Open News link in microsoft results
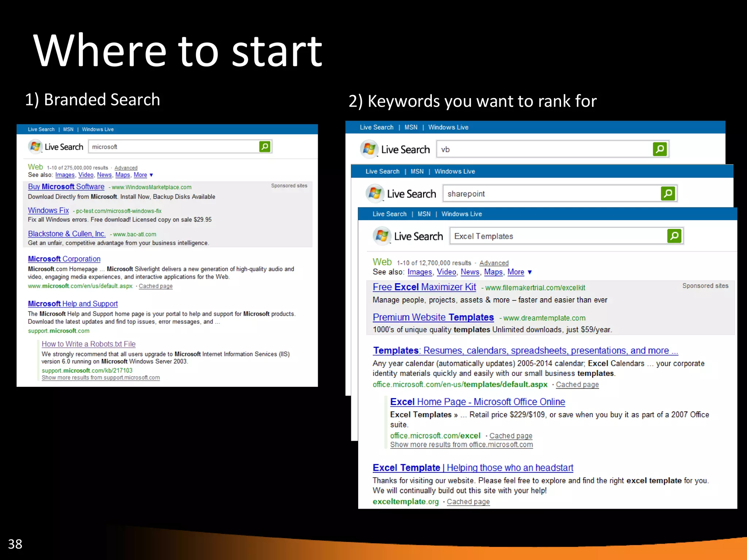 click(x=104, y=175)
